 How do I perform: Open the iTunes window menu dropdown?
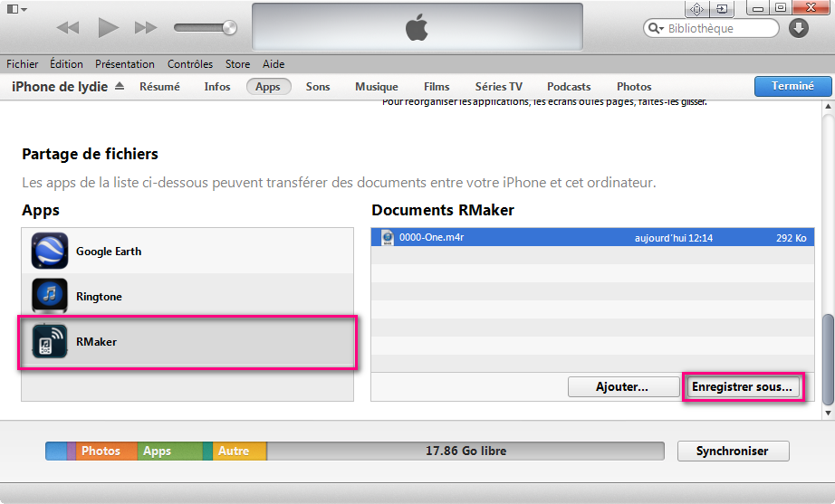(x=16, y=8)
